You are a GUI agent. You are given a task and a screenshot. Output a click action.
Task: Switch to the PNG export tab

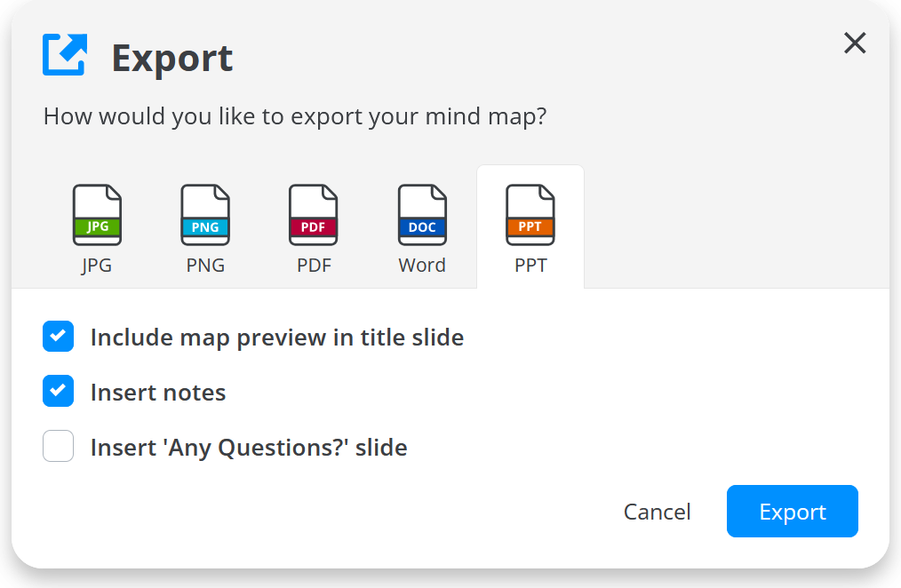(205, 226)
